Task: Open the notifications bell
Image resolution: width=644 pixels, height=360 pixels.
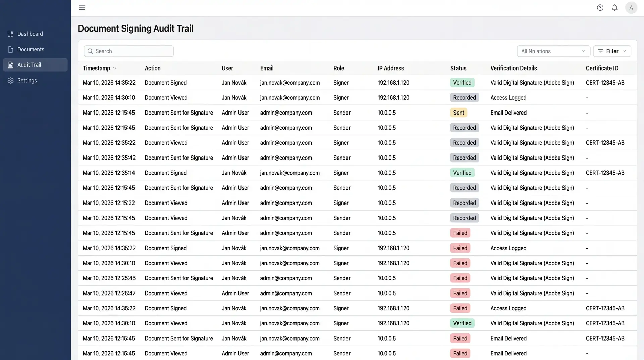Action: pyautogui.click(x=615, y=7)
